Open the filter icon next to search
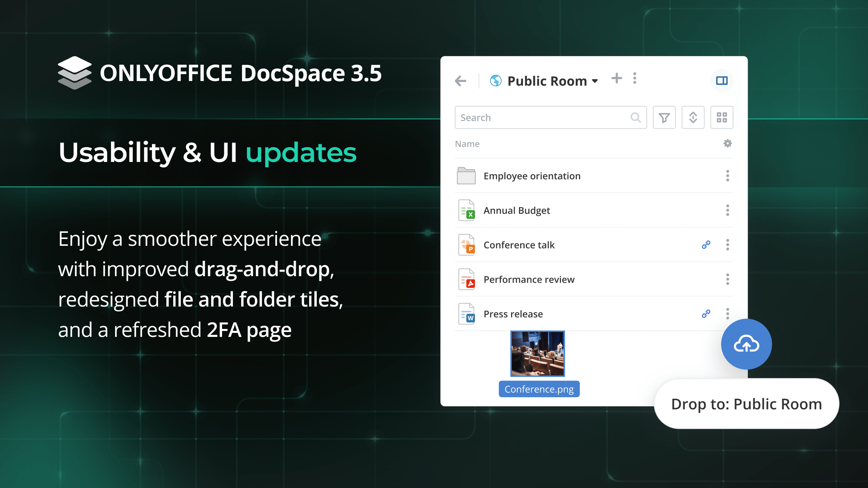Screen dimensions: 868x488 [664, 117]
